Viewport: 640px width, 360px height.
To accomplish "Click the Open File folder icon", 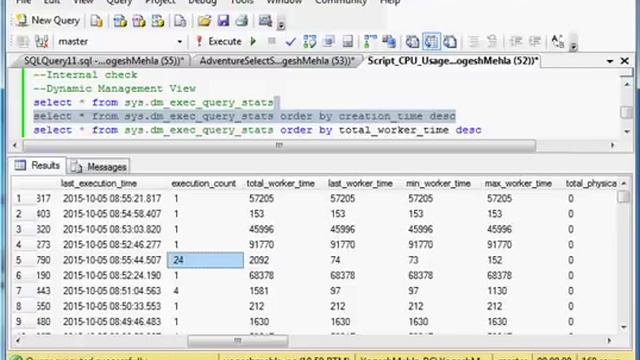I will (x=204, y=21).
